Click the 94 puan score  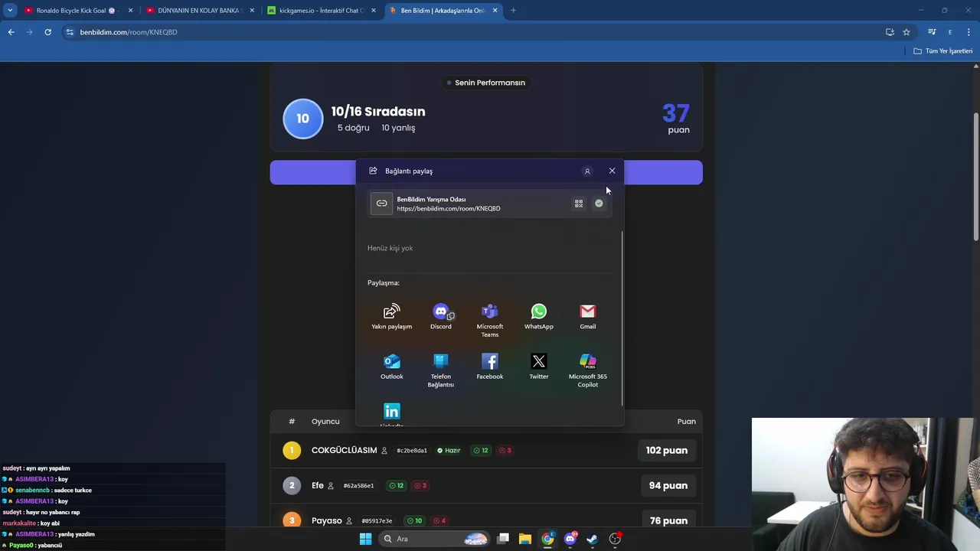[x=668, y=485]
